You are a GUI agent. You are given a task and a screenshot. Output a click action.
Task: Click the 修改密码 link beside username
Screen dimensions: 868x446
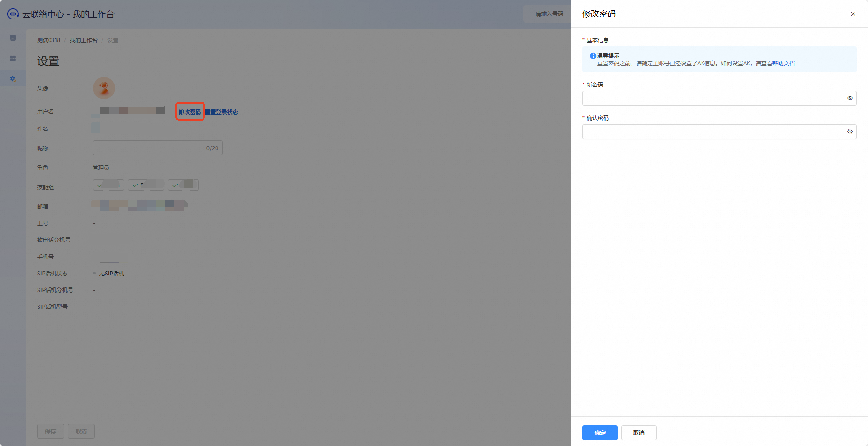(190, 112)
